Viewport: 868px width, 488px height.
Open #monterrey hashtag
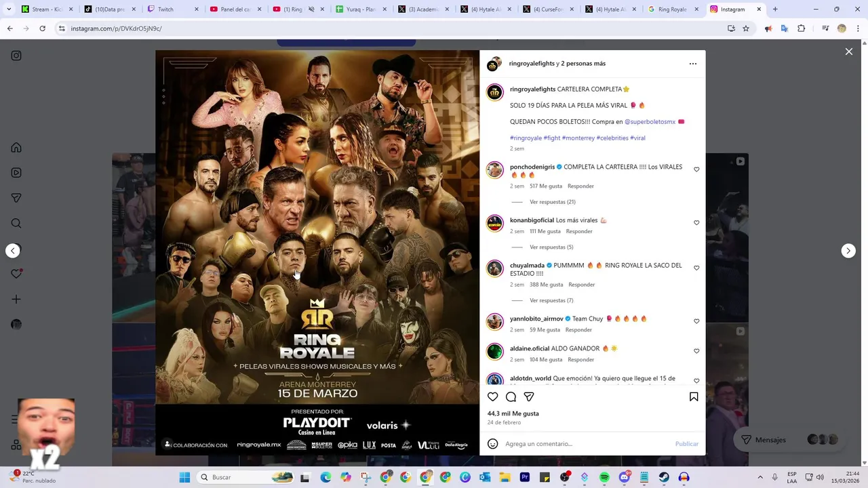(x=578, y=138)
